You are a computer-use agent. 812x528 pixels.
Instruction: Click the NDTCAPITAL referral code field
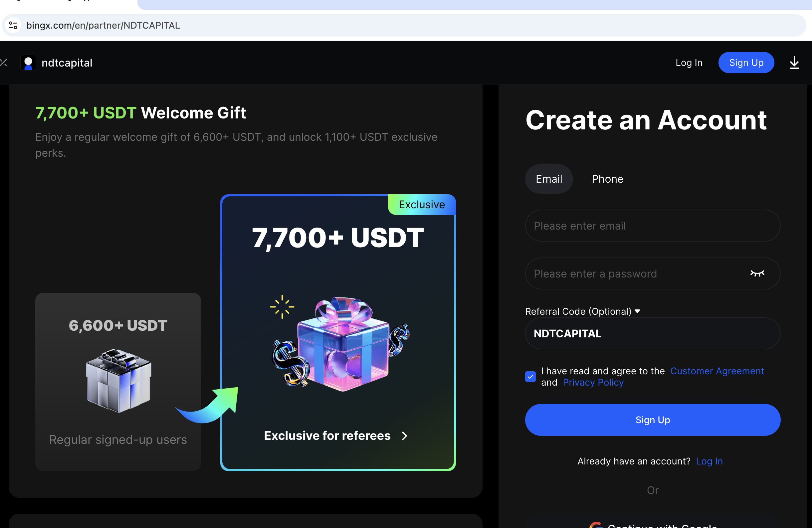tap(652, 334)
